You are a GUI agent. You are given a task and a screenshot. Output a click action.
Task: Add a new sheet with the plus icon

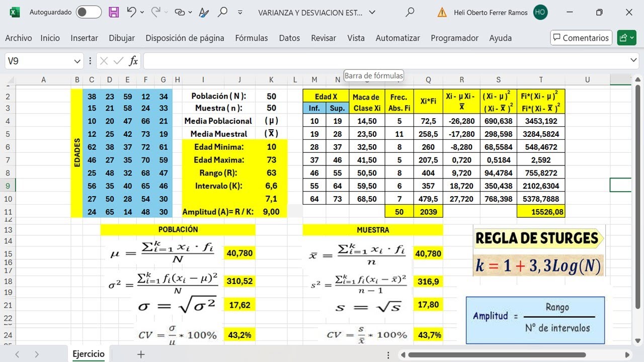[x=141, y=354]
